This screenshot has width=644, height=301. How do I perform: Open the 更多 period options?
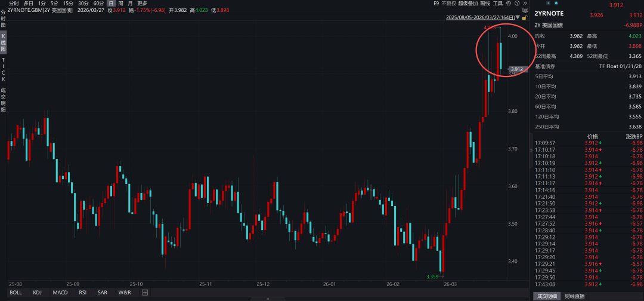[142, 3]
